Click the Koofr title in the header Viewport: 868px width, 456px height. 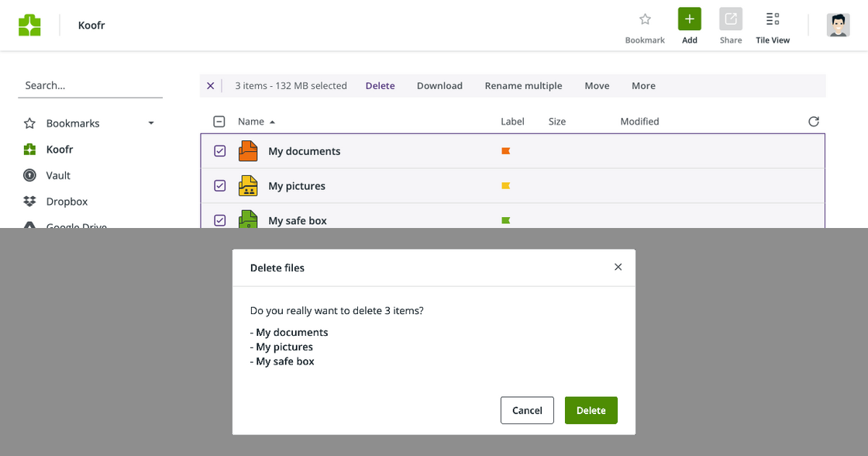pyautogui.click(x=91, y=26)
